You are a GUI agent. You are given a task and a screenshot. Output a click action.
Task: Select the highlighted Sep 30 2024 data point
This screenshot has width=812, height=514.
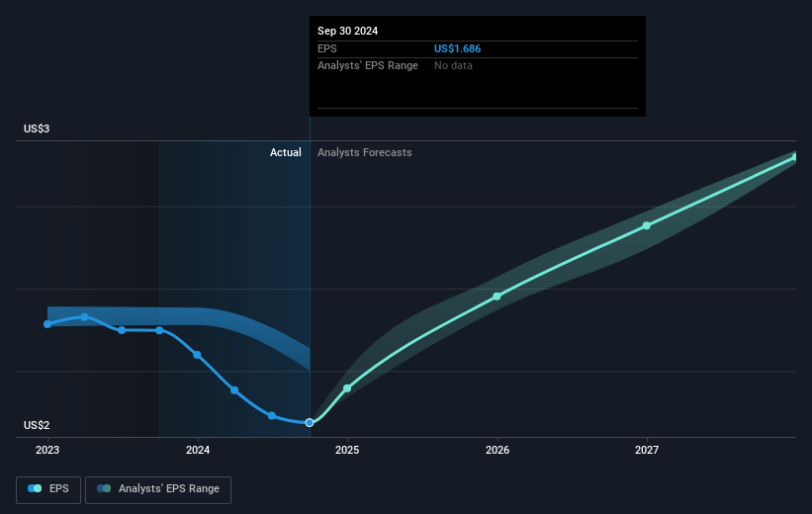310,423
